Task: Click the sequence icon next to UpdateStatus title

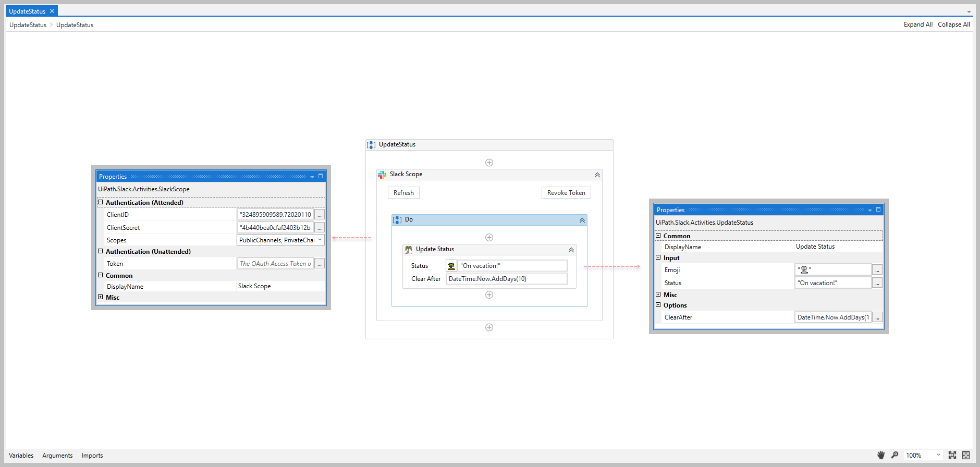Action: (371, 145)
